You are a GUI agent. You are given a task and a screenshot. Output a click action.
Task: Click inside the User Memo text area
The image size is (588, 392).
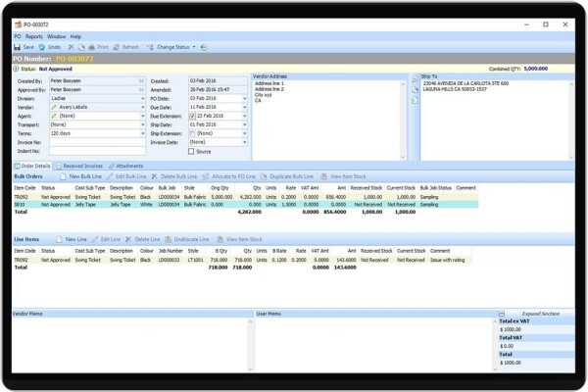(373, 345)
